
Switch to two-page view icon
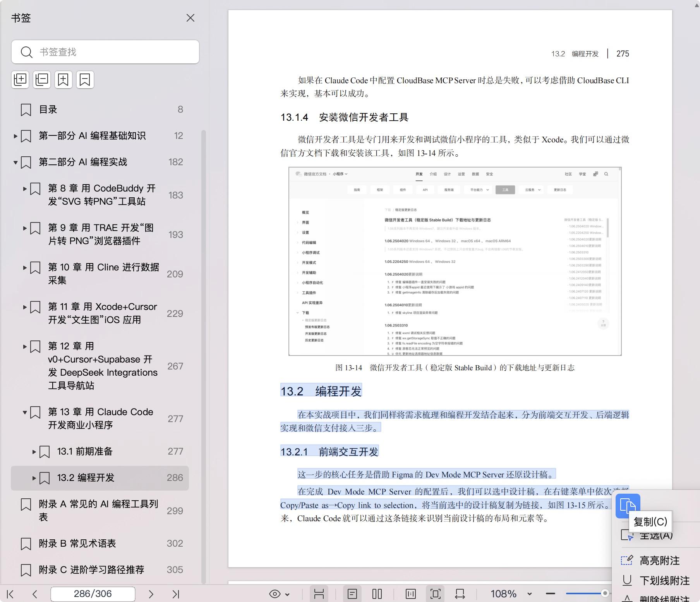point(377,594)
